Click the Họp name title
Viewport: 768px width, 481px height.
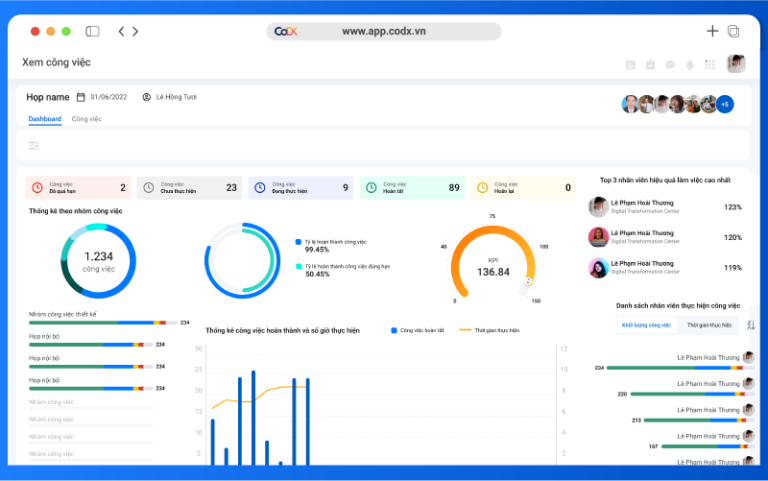pos(48,97)
